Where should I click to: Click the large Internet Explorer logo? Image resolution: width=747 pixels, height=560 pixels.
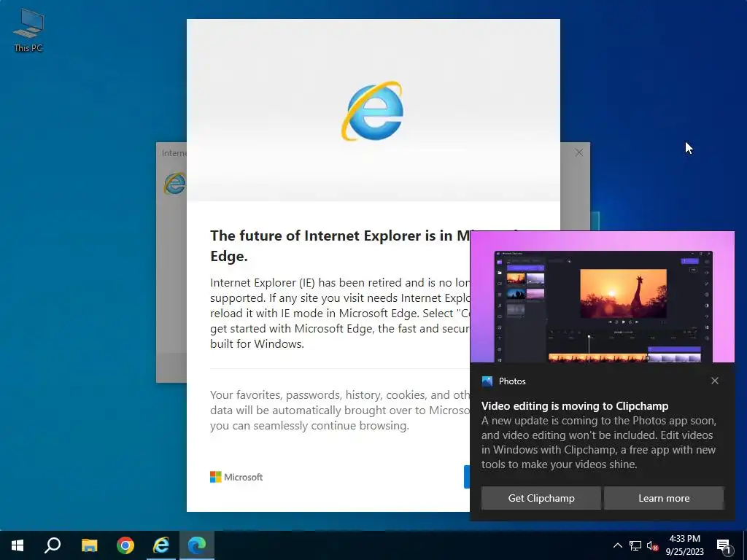tap(373, 111)
